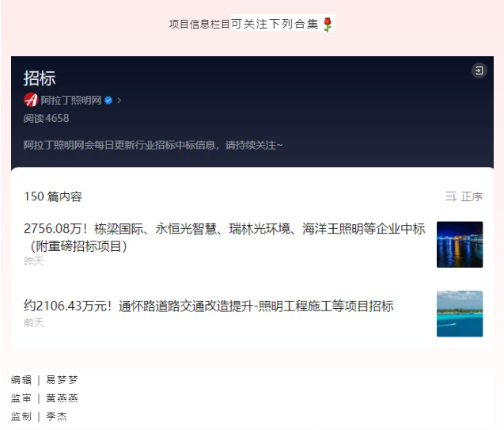504x430 pixels.
Task: Click editor name 易梦梦
Action: 62,380
